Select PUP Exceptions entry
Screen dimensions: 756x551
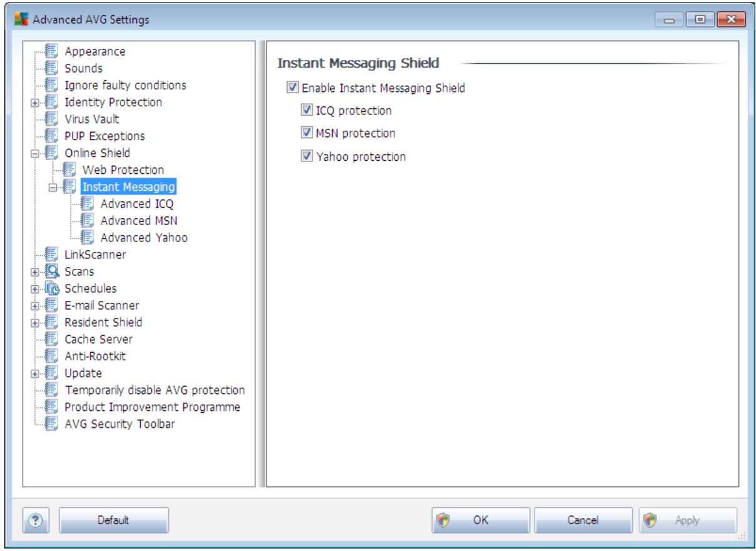tap(104, 136)
